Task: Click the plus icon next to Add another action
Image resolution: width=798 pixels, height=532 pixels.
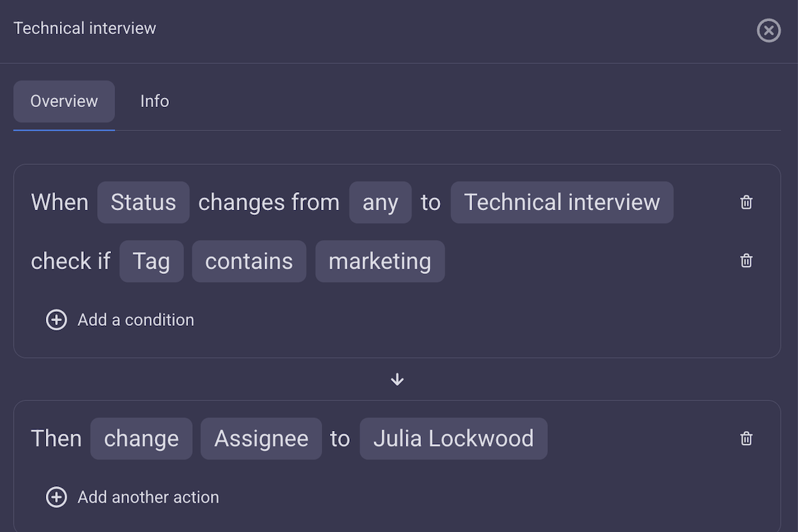Action: coord(57,497)
